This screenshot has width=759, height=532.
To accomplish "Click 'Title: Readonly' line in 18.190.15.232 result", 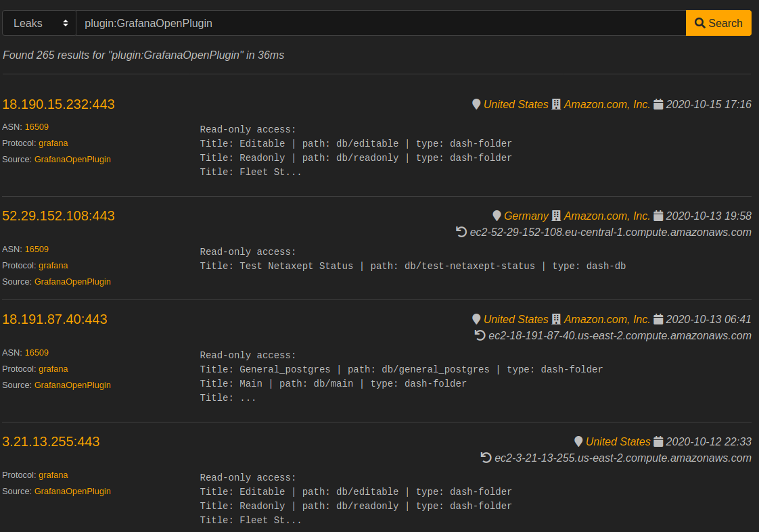I will pos(356,158).
